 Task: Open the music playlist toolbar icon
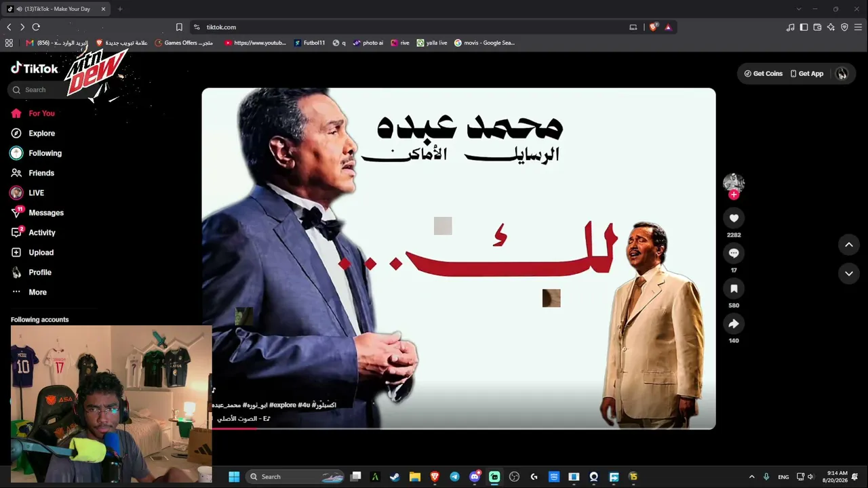tap(790, 27)
